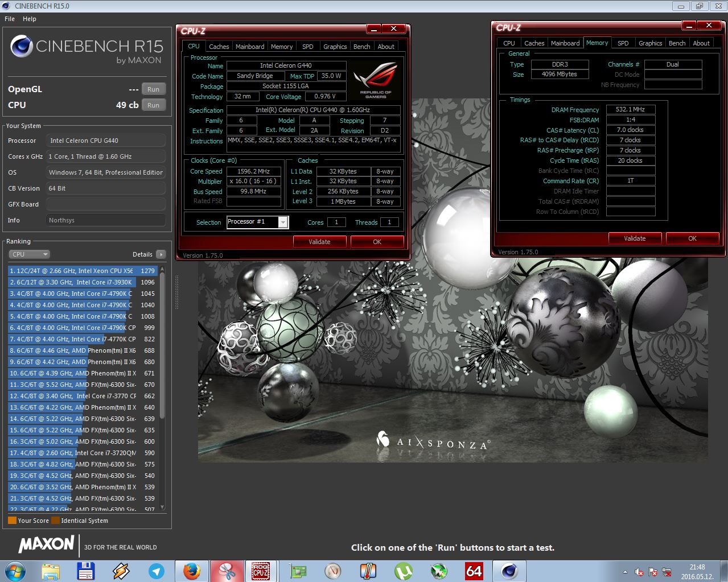
Task: Open Windows Start menu orb
Action: coord(15,571)
